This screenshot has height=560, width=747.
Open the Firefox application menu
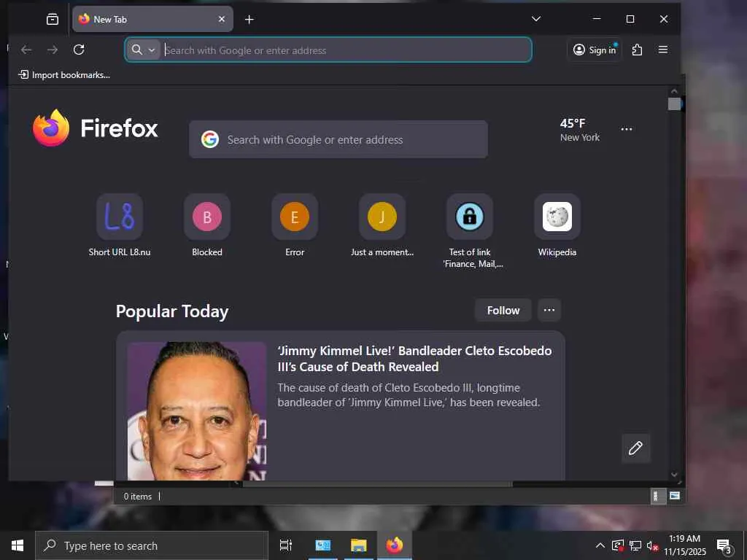pyautogui.click(x=662, y=50)
